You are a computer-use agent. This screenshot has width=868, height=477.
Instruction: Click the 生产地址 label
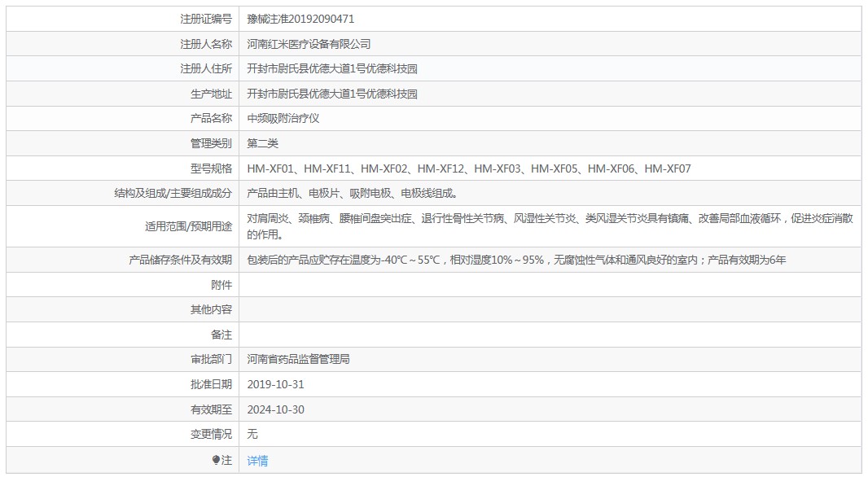click(212, 94)
